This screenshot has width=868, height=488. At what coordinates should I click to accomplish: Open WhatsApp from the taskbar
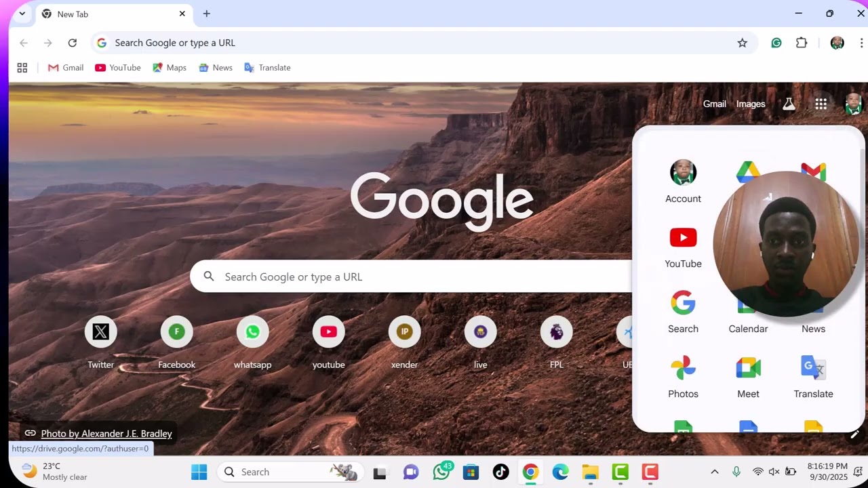[441, 472]
